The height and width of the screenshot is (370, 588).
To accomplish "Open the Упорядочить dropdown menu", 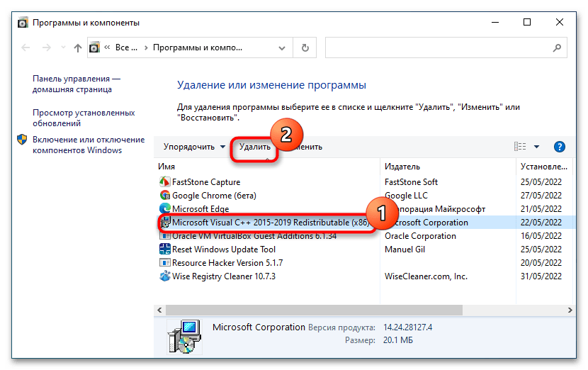I will (x=194, y=147).
